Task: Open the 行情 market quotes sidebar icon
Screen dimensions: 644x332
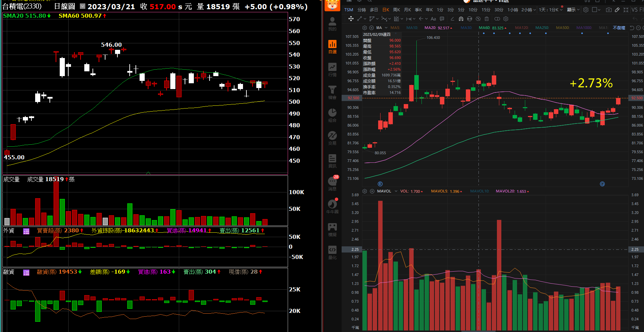Action: (332, 70)
